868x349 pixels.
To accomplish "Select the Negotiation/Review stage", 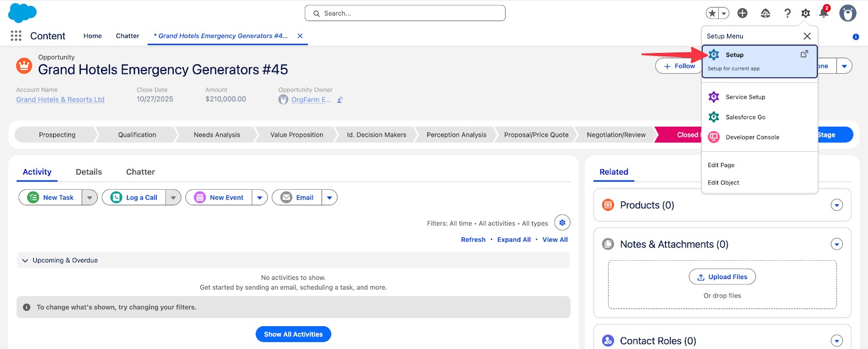I will [616, 135].
